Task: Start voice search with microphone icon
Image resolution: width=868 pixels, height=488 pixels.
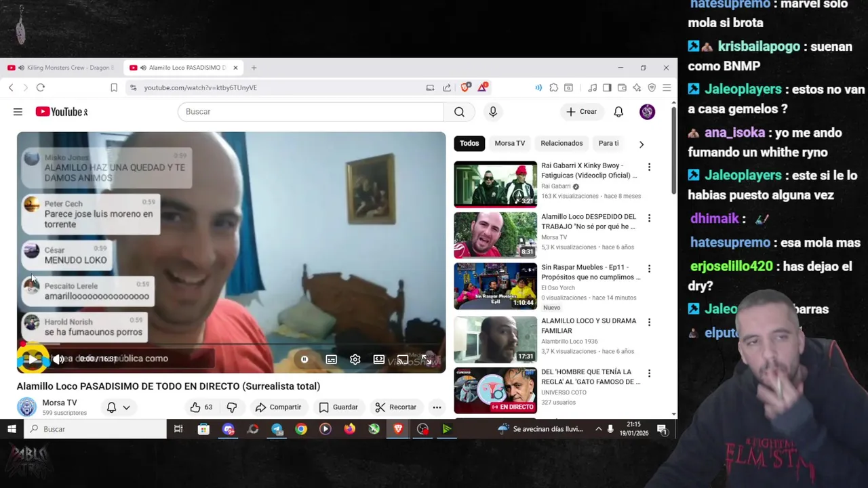Action: 493,112
